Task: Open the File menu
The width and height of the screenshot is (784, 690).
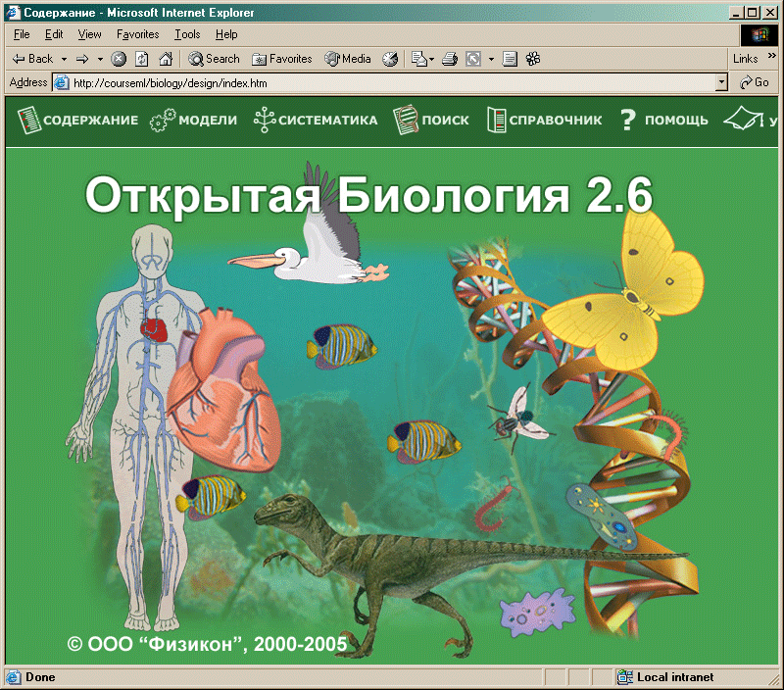Action: pos(22,34)
